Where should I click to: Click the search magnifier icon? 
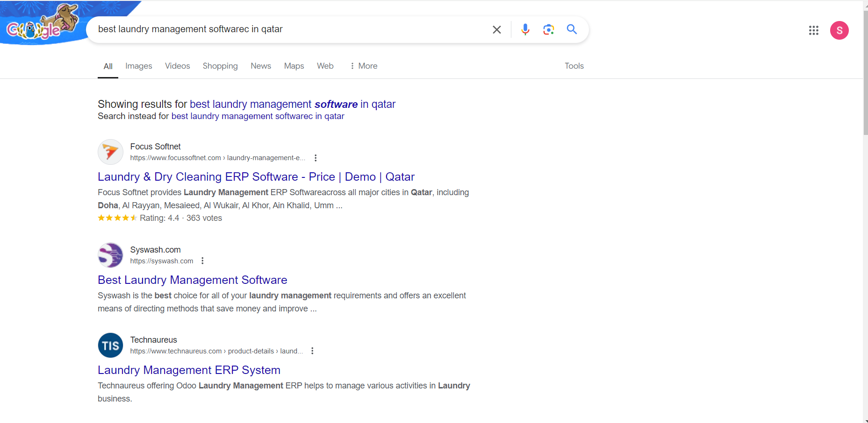(x=571, y=29)
